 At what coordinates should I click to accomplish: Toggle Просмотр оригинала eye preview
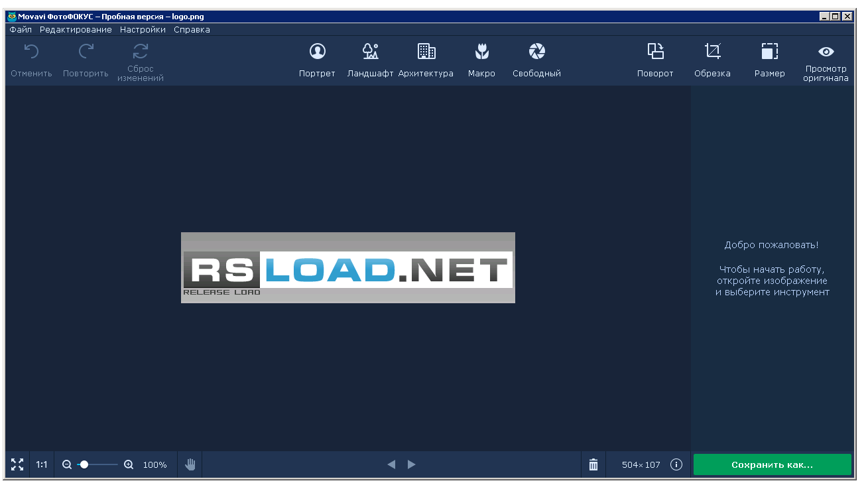[x=826, y=51]
